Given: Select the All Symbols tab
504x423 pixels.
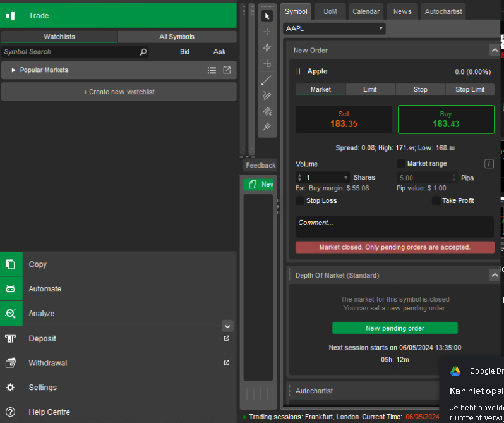Looking at the screenshot, I should [177, 37].
